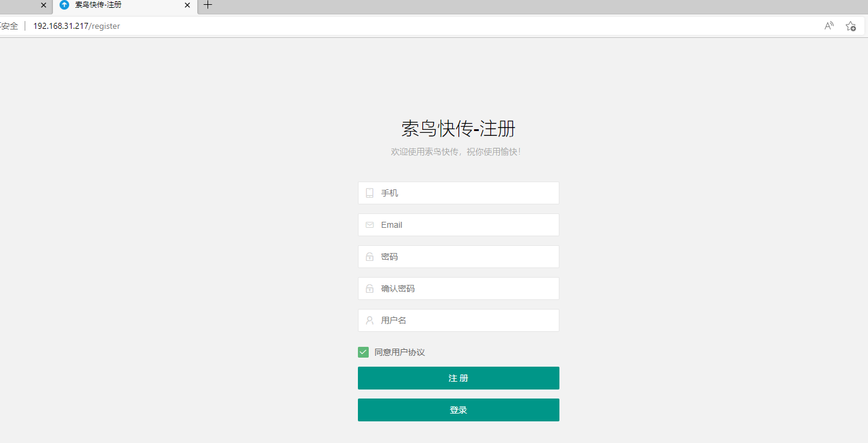
Task: Click the lock icon beside 确认密码
Action: pos(369,289)
